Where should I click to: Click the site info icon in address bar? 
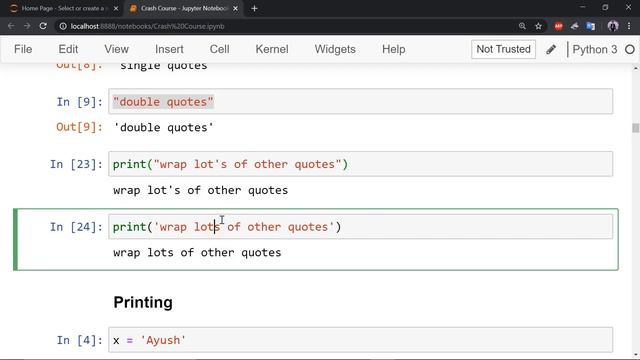[x=63, y=26]
